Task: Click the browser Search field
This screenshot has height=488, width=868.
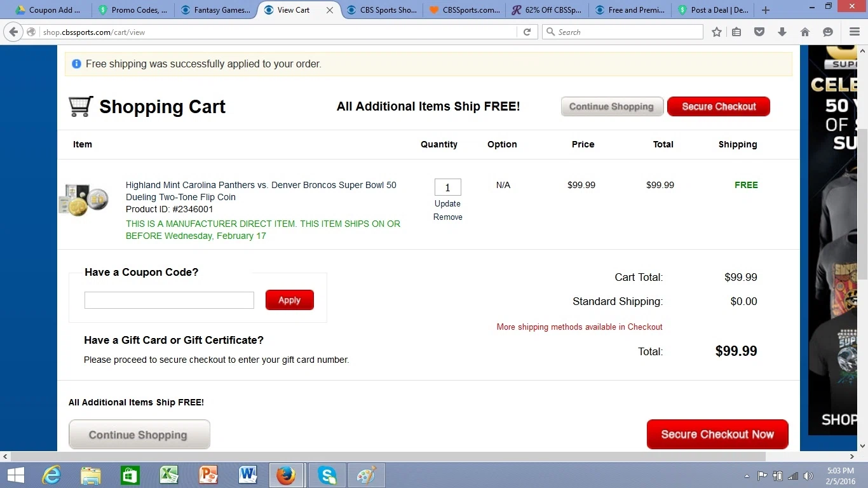Action: (623, 32)
